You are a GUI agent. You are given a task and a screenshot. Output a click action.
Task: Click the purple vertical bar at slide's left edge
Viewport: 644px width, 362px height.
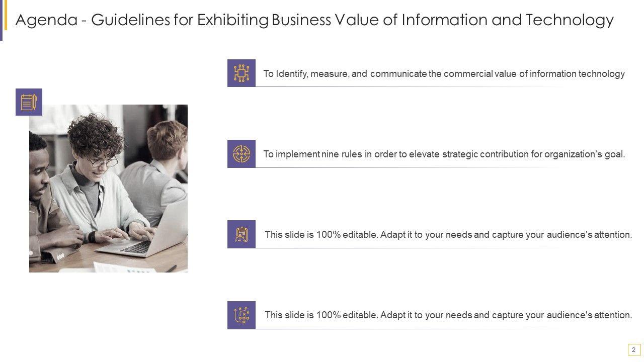pyautogui.click(x=2, y=20)
